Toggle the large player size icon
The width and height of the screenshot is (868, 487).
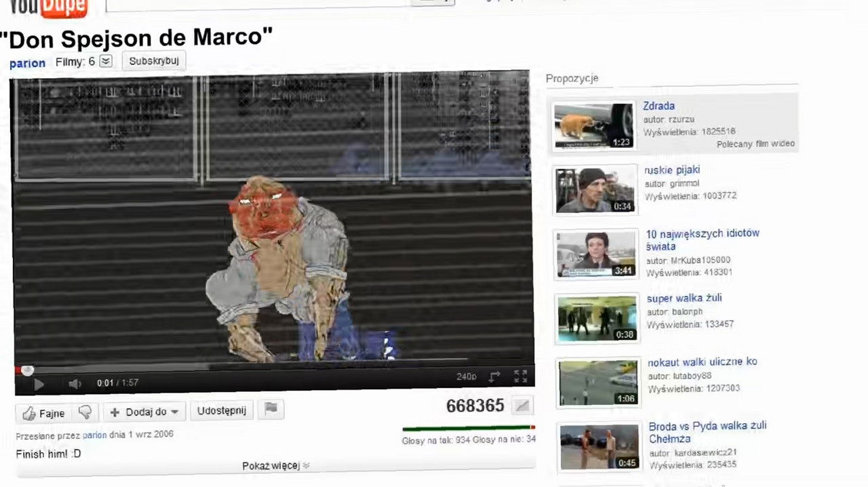pos(494,376)
